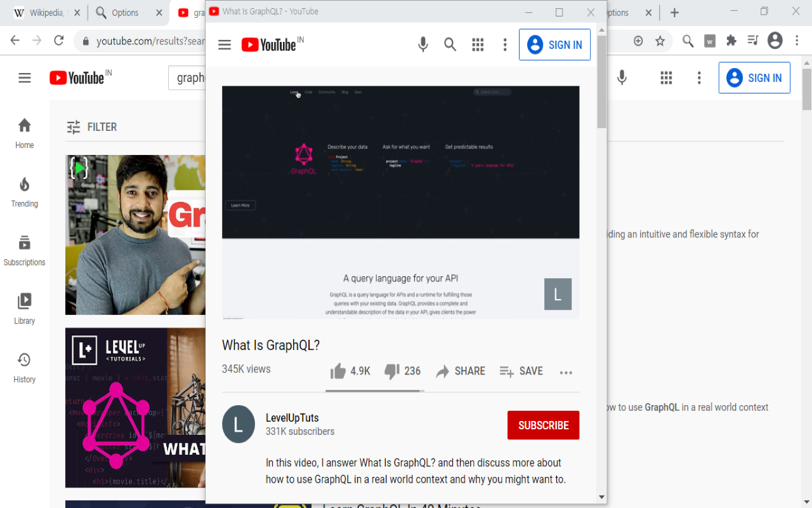
Task: Save the video to a playlist
Action: click(521, 371)
